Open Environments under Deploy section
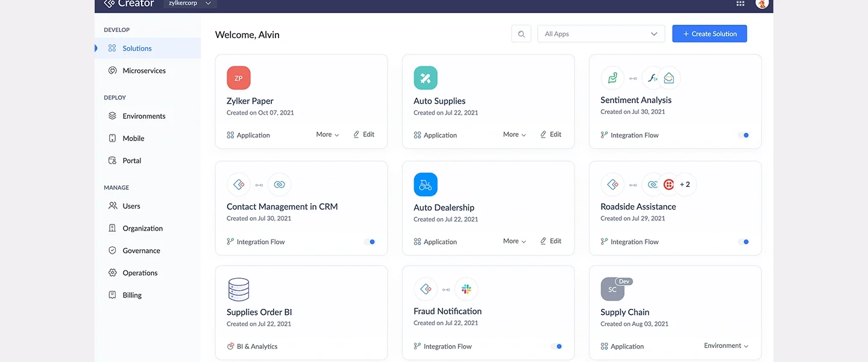 pyautogui.click(x=144, y=116)
